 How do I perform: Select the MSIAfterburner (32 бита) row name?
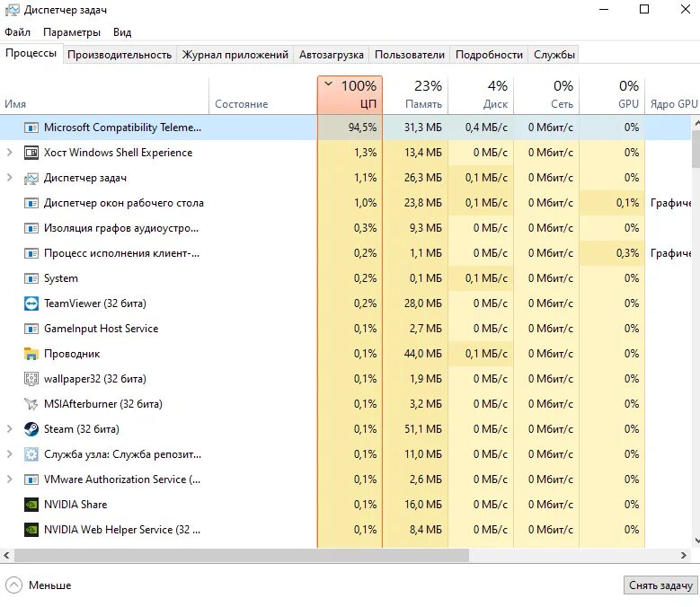point(102,404)
